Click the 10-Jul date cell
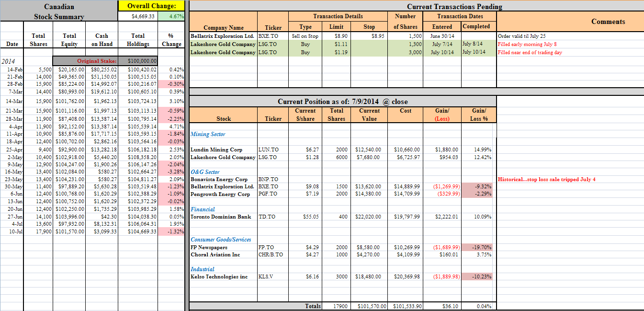The image size is (644, 311). [13, 231]
